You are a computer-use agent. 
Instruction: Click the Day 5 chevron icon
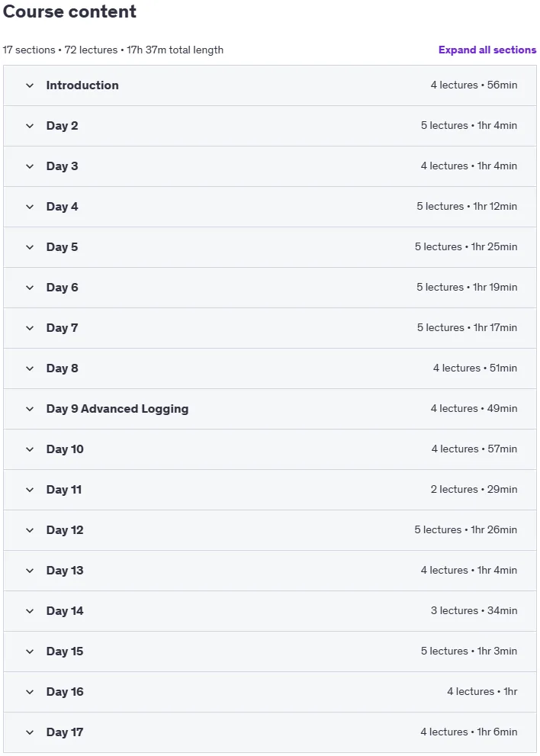[x=30, y=247]
